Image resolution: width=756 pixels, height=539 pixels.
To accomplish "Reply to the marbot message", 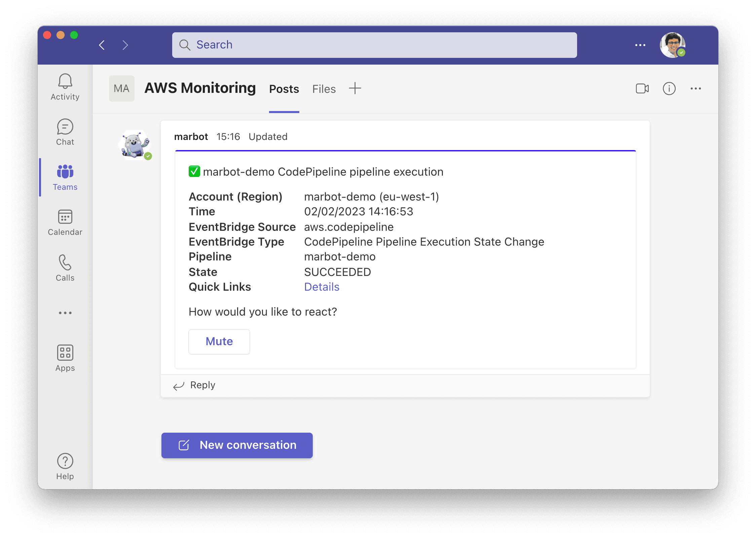I will coord(194,385).
